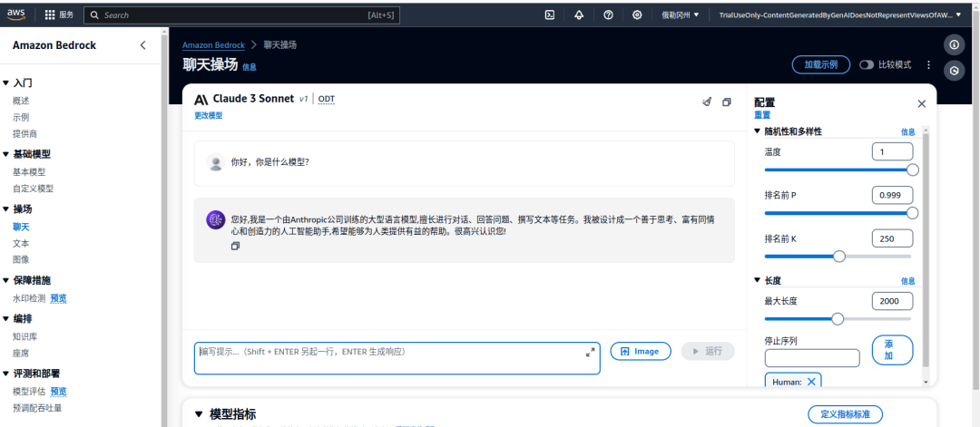Expand the prompt input box icon
Viewport: 980px width, 427px height.
click(x=590, y=352)
